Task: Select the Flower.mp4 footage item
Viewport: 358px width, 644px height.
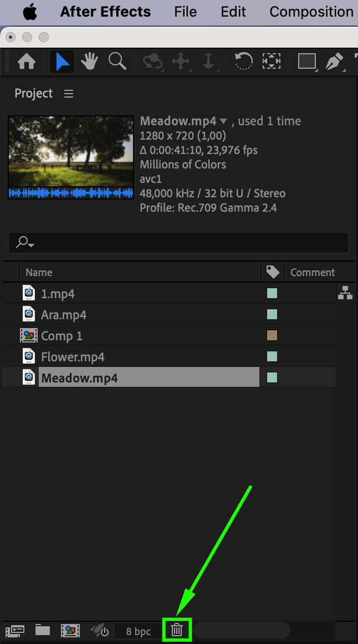Action: click(73, 357)
